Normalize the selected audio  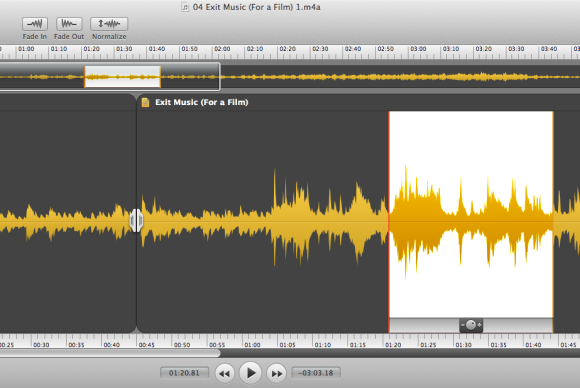109,24
